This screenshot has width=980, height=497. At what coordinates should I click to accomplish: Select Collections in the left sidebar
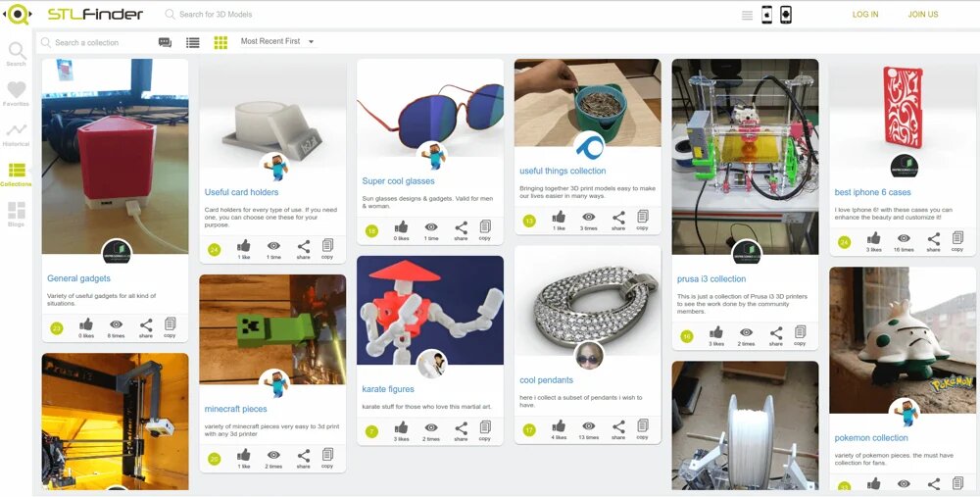pyautogui.click(x=16, y=174)
